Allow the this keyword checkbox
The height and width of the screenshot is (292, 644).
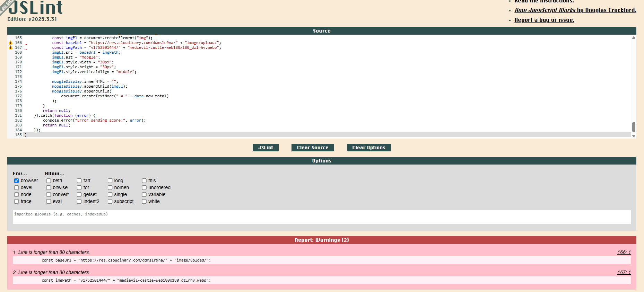point(144,180)
